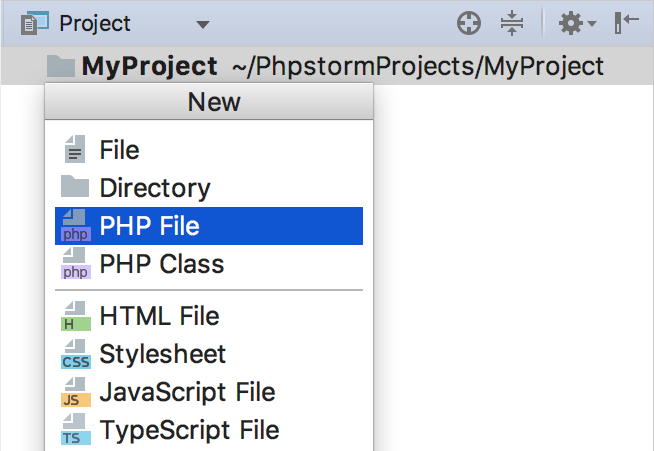This screenshot has height=451, width=654.
Task: Click the dropdown arrow beside the gear
Action: click(x=591, y=24)
